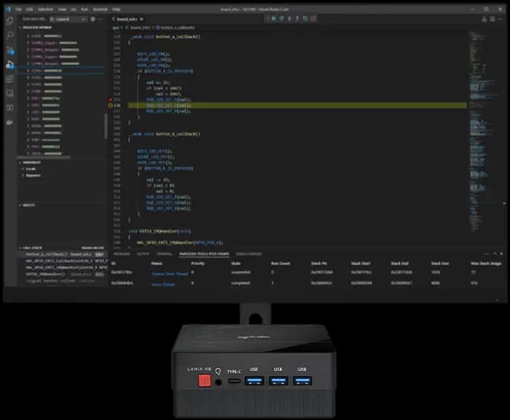Open the Extensions view in activity bar
This screenshot has width=510, height=420.
9,78
